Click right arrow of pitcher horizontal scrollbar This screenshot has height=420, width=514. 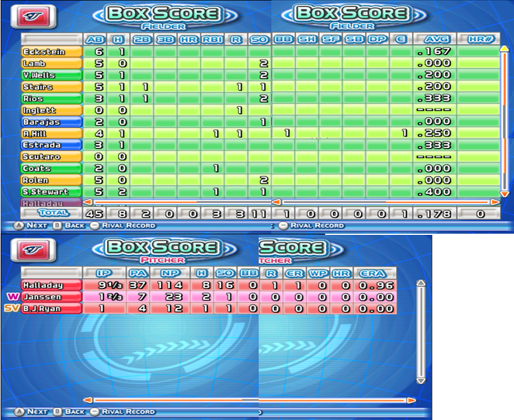pyautogui.click(x=411, y=400)
